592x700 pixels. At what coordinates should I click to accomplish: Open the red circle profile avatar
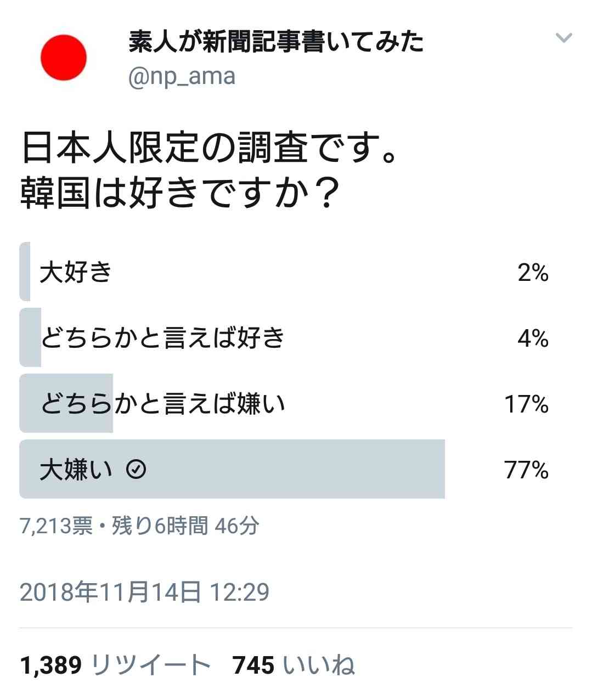[x=64, y=58]
